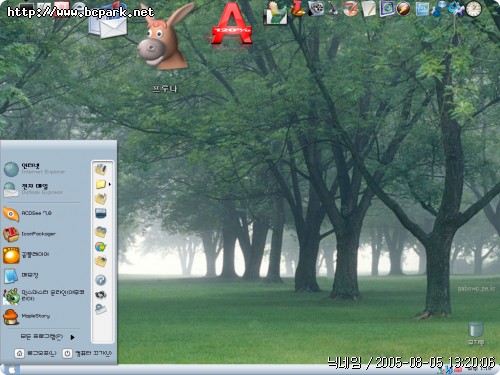The height and width of the screenshot is (375, 500).
Task: Open the top folder icon in Start menu right column
Action: 101,169
